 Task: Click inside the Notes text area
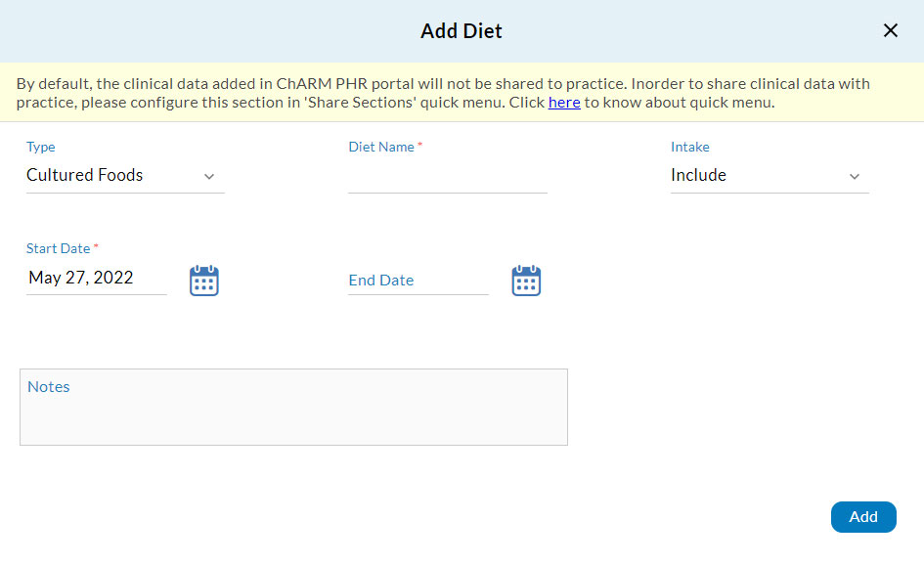(293, 406)
